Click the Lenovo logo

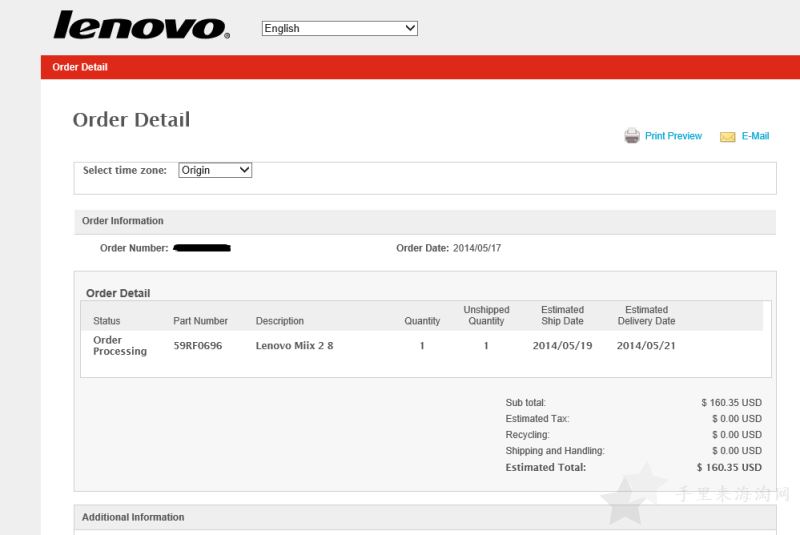[141, 25]
